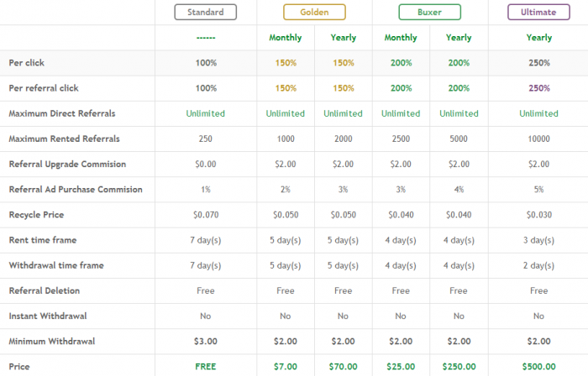Open the Ultimate membership button
The width and height of the screenshot is (588, 376).
pos(538,12)
